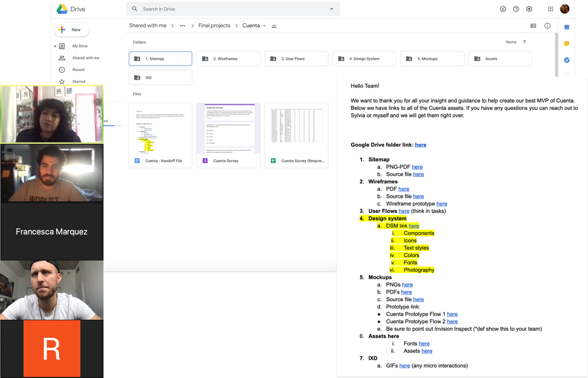This screenshot has width=588, height=378.
Task: Open the Mockups PDFs here link
Action: point(406,292)
